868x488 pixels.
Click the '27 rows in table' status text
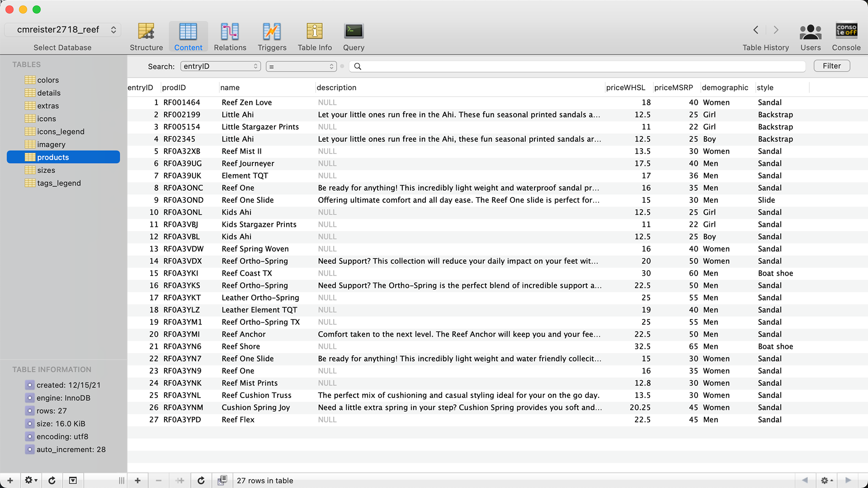(x=265, y=481)
